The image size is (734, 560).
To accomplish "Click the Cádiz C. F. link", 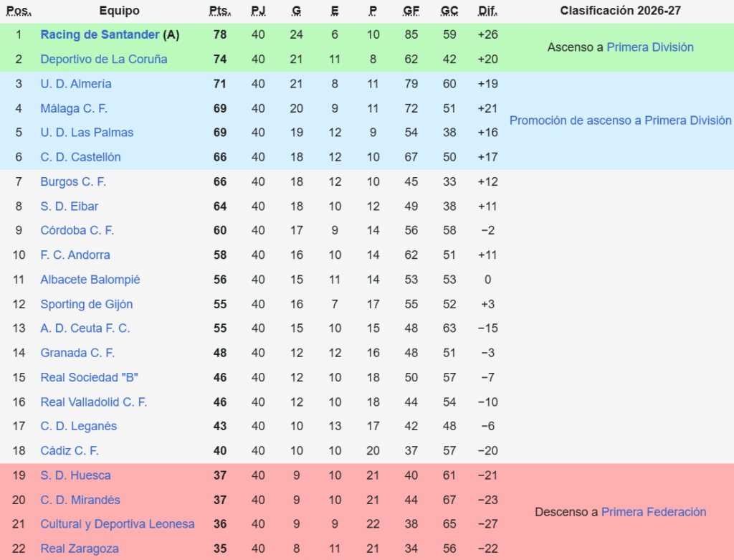I will click(70, 451).
